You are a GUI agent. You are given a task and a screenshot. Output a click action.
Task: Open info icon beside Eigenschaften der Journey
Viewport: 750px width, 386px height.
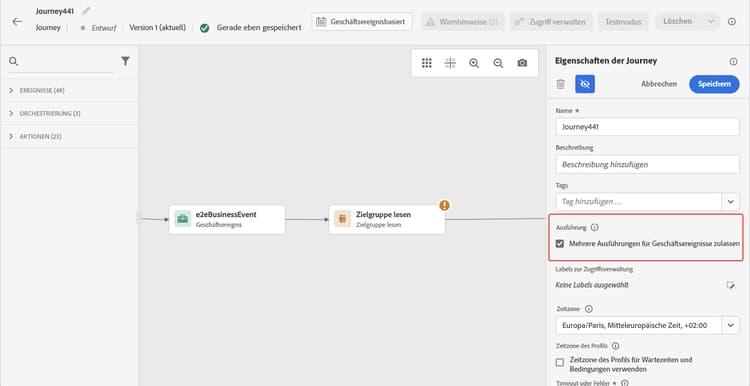(733, 61)
